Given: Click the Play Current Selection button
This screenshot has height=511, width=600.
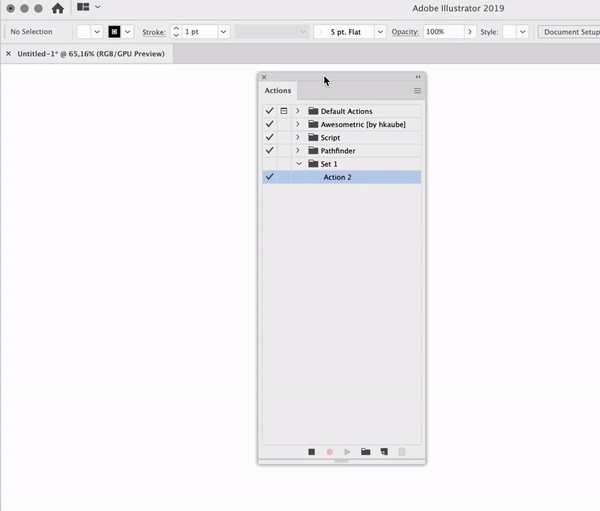Looking at the screenshot, I should [347, 452].
